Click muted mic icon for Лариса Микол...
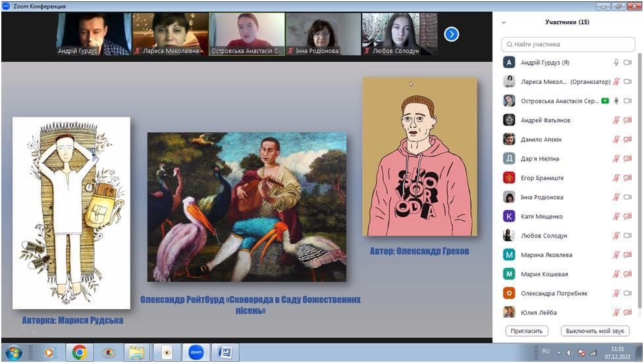The width and height of the screenshot is (644, 363). [x=616, y=82]
